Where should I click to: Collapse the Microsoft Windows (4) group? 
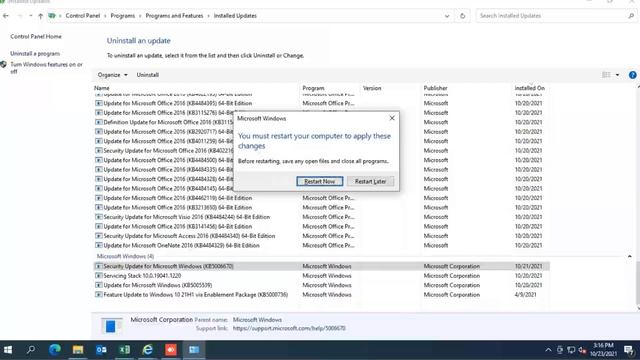(629, 256)
